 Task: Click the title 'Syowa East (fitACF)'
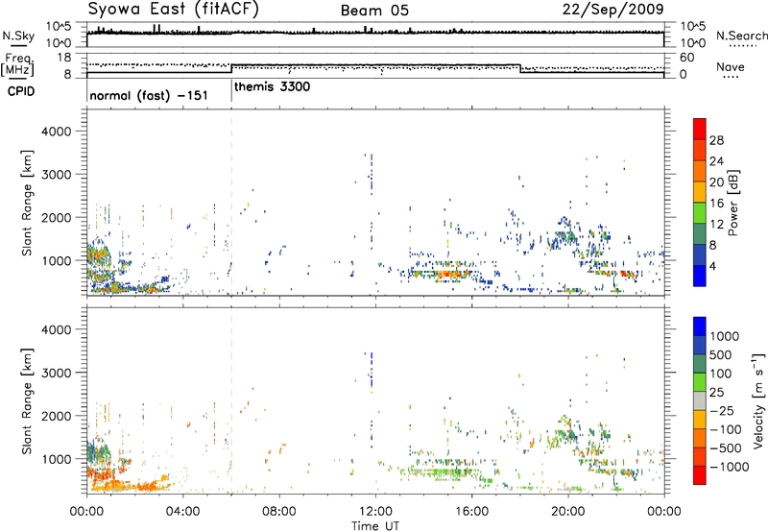pos(174,9)
